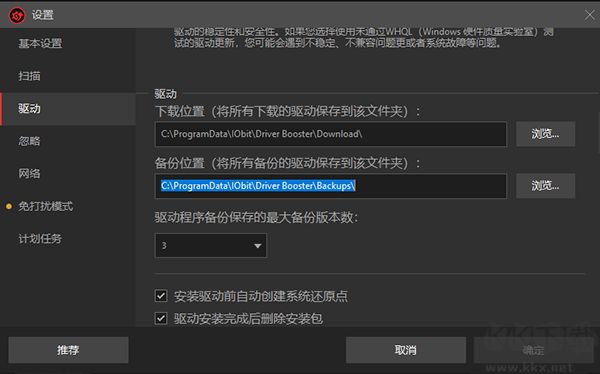This screenshot has height=374, width=600.
Task: Click 浏览 for the download location
Action: click(545, 134)
